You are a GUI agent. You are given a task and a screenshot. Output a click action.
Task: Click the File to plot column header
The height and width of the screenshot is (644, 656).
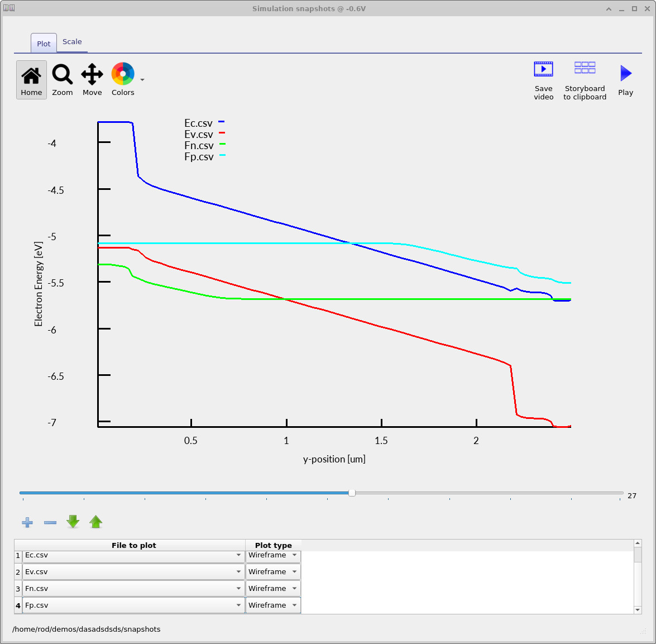133,545
